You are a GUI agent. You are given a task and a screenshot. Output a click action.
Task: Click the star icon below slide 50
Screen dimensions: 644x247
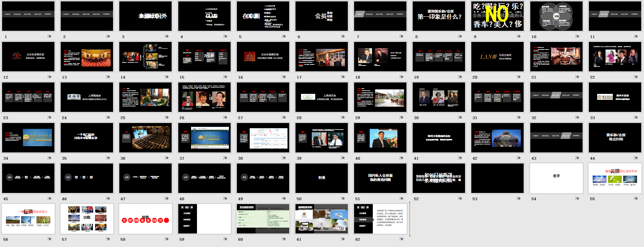point(343,199)
